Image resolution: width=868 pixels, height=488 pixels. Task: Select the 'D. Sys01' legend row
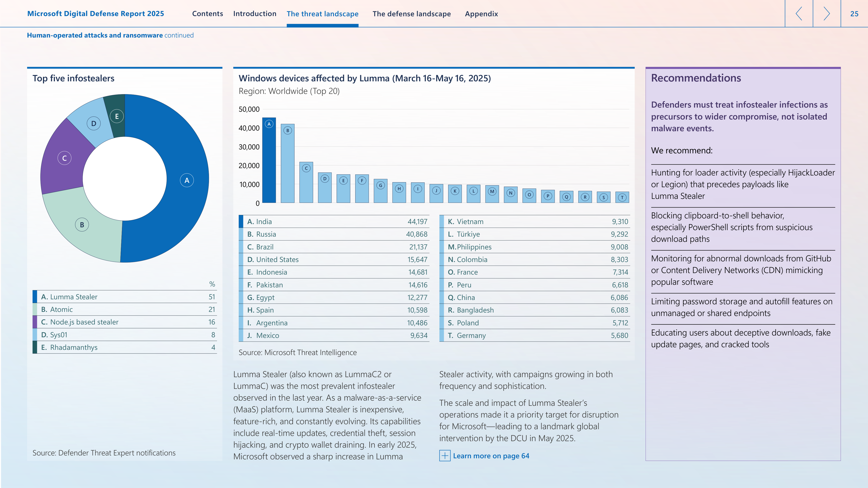click(x=125, y=335)
